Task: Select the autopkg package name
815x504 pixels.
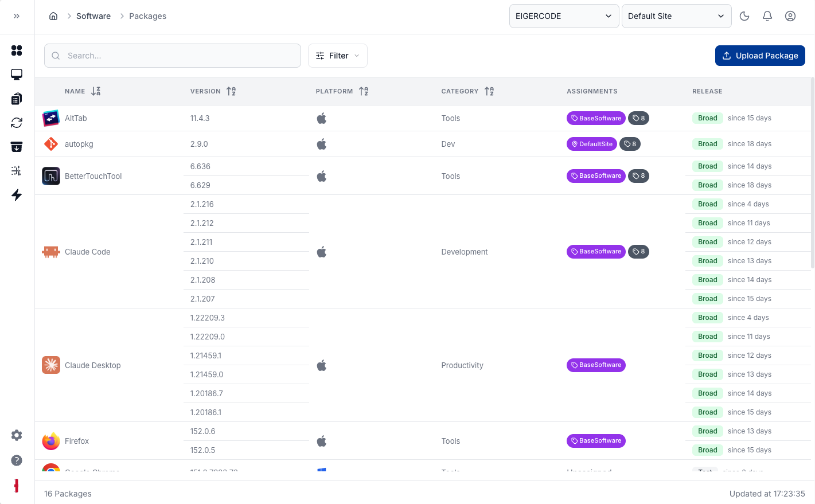Action: (79, 144)
